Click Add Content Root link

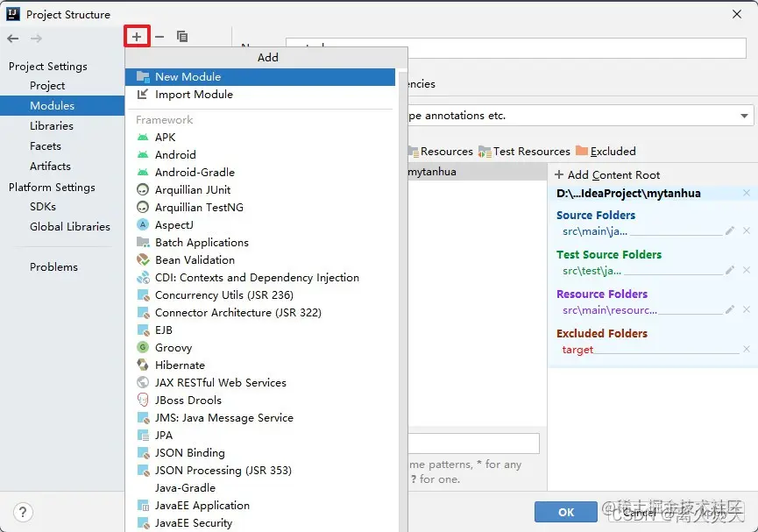point(607,175)
